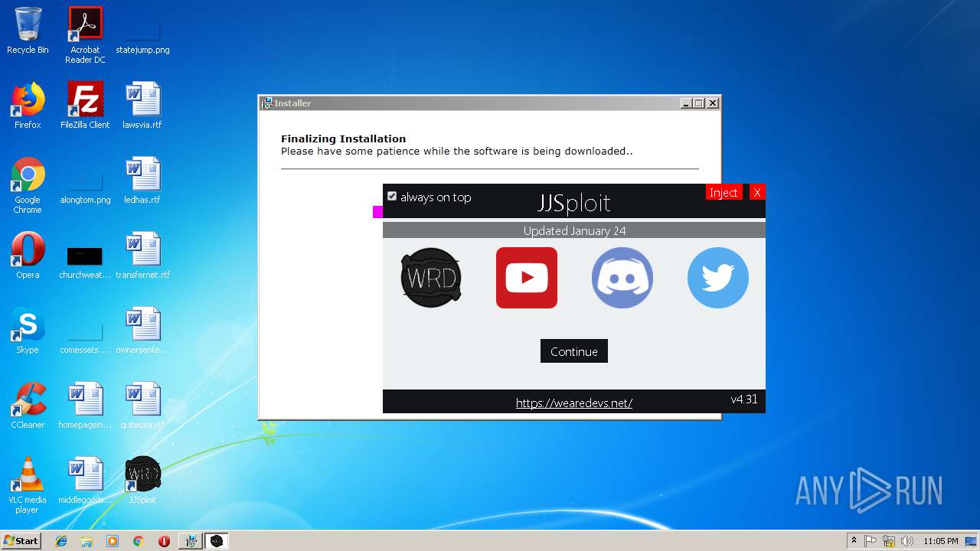
Task: Select the quiteusa.rtf document
Action: pyautogui.click(x=142, y=406)
